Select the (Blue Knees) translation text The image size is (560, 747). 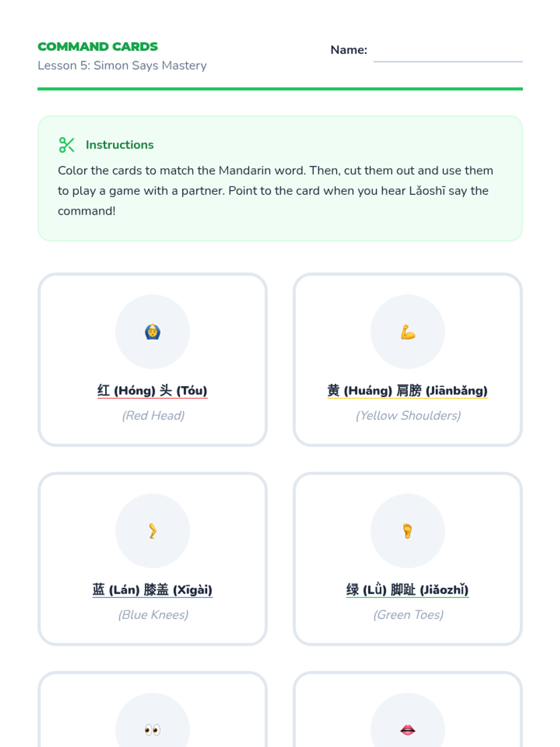[153, 615]
